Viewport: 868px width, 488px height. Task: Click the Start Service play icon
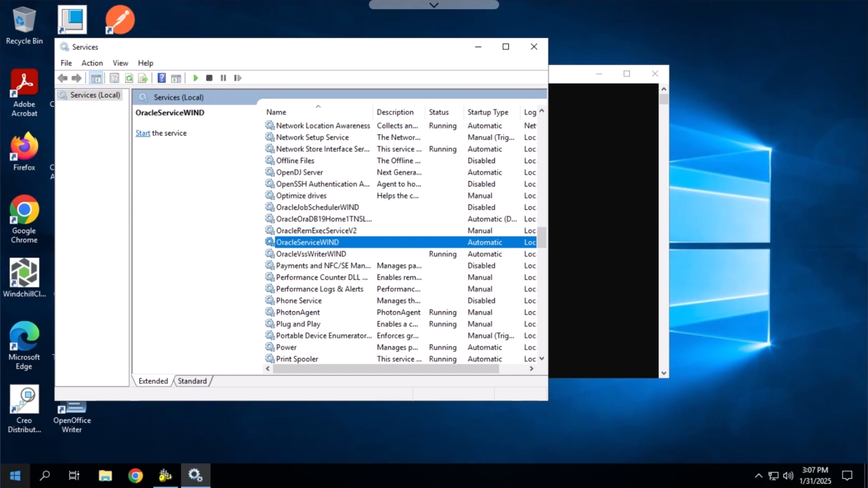[x=195, y=78]
